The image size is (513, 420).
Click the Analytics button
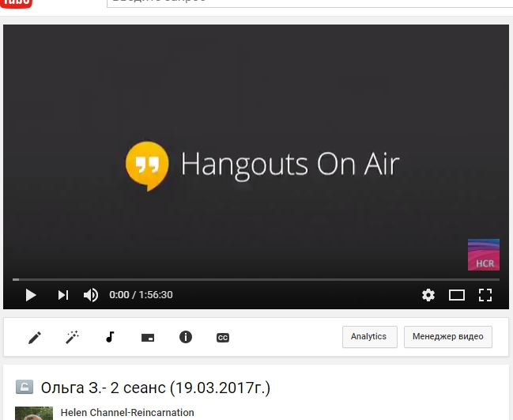pos(369,337)
